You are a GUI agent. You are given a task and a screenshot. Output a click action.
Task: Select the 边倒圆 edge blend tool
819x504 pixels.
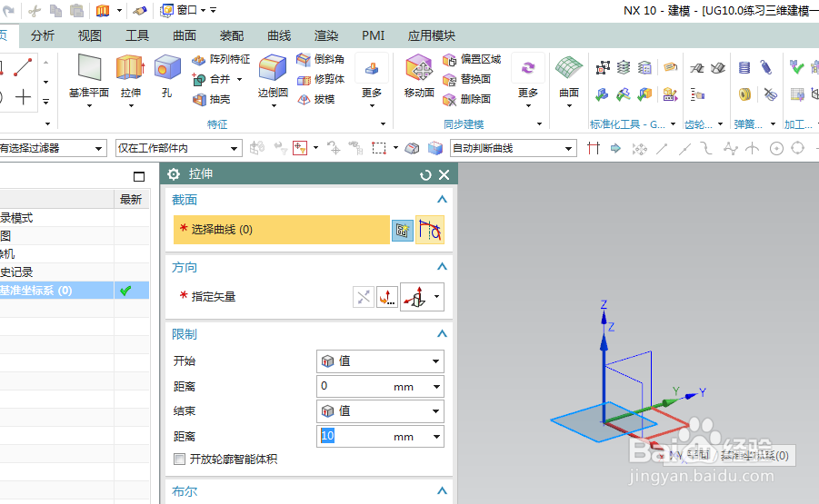click(273, 68)
